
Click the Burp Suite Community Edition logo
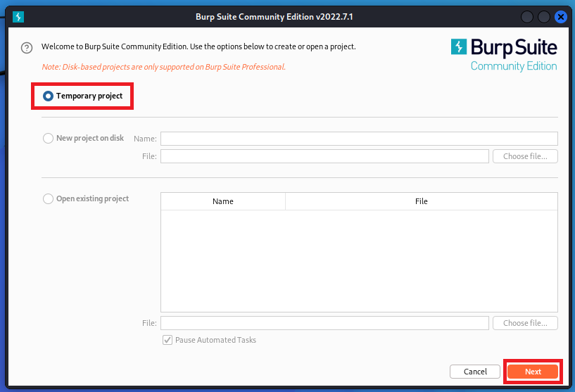[504, 55]
